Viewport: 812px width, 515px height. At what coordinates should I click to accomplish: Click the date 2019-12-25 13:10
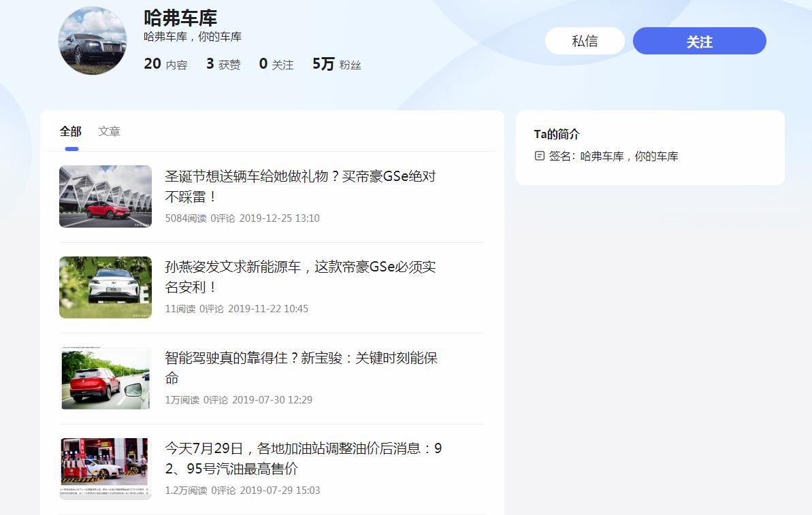pyautogui.click(x=280, y=218)
